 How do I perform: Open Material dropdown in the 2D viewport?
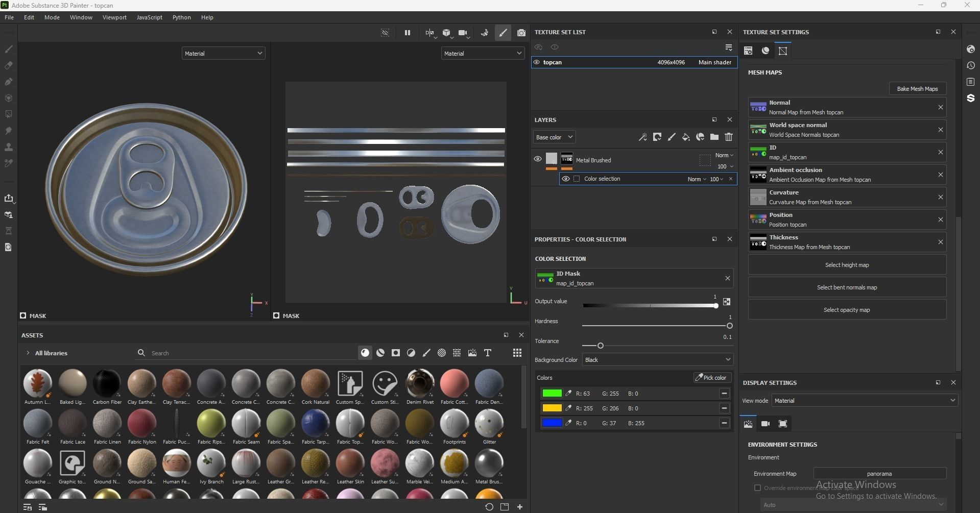coord(483,53)
